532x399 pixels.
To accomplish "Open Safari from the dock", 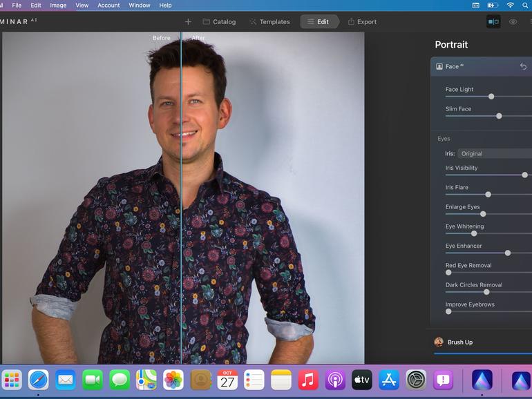I will pos(38,380).
